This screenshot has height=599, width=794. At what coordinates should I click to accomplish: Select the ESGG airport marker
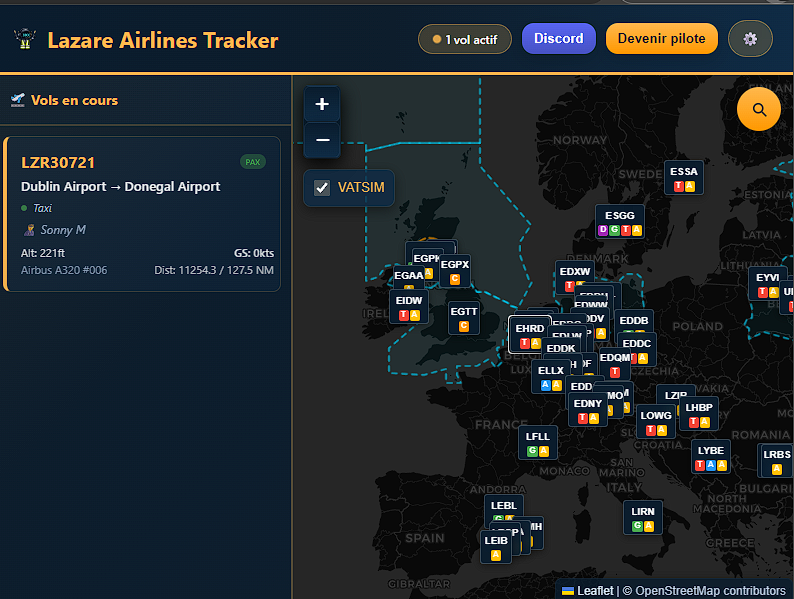point(620,222)
